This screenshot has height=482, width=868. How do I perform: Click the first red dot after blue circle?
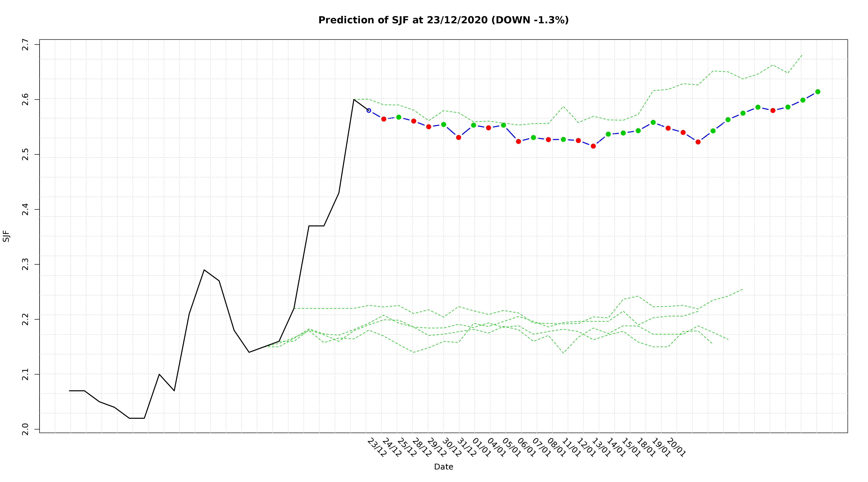pyautogui.click(x=384, y=119)
